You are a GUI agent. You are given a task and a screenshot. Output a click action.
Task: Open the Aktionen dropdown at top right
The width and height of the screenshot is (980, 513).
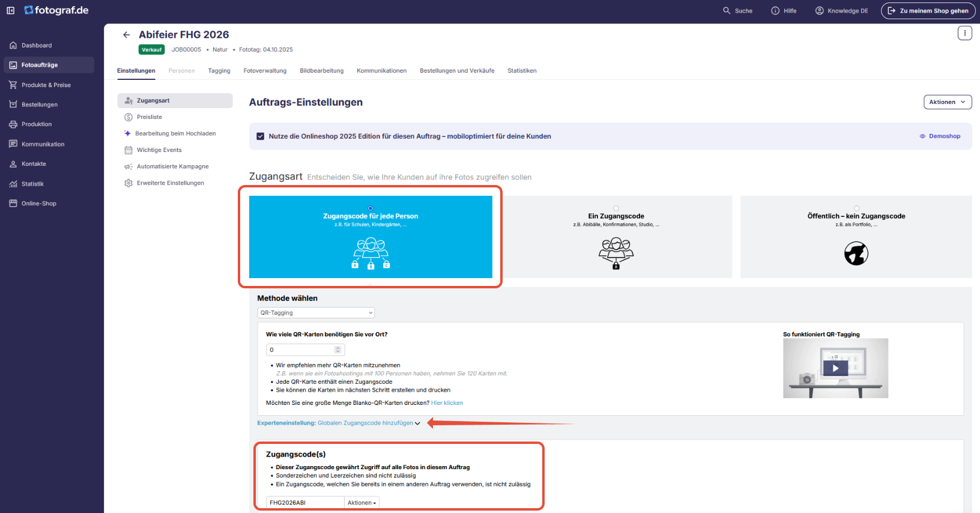click(x=948, y=102)
